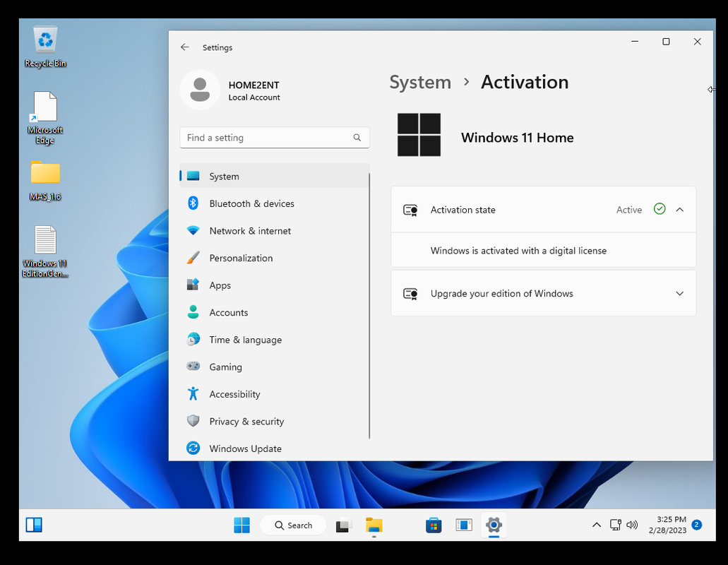Select the Windows 11 EditionGen file on desktop
This screenshot has height=565, width=728.
(45, 251)
